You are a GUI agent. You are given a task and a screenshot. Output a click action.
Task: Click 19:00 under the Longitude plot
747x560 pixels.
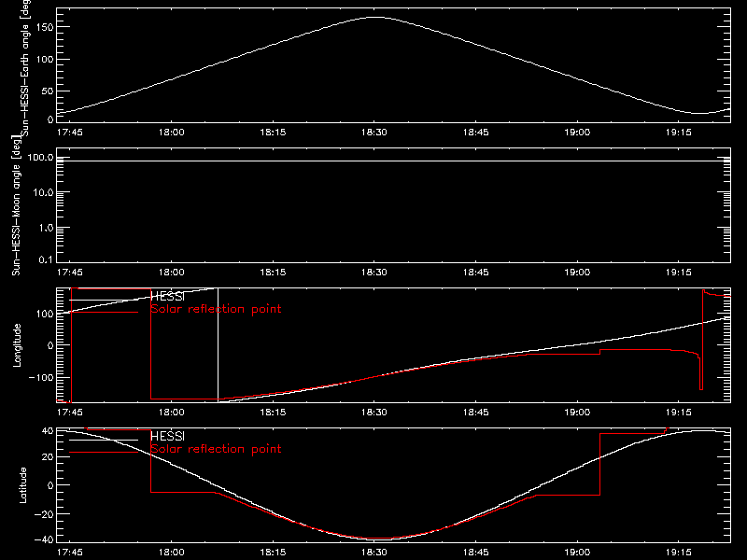tap(577, 413)
